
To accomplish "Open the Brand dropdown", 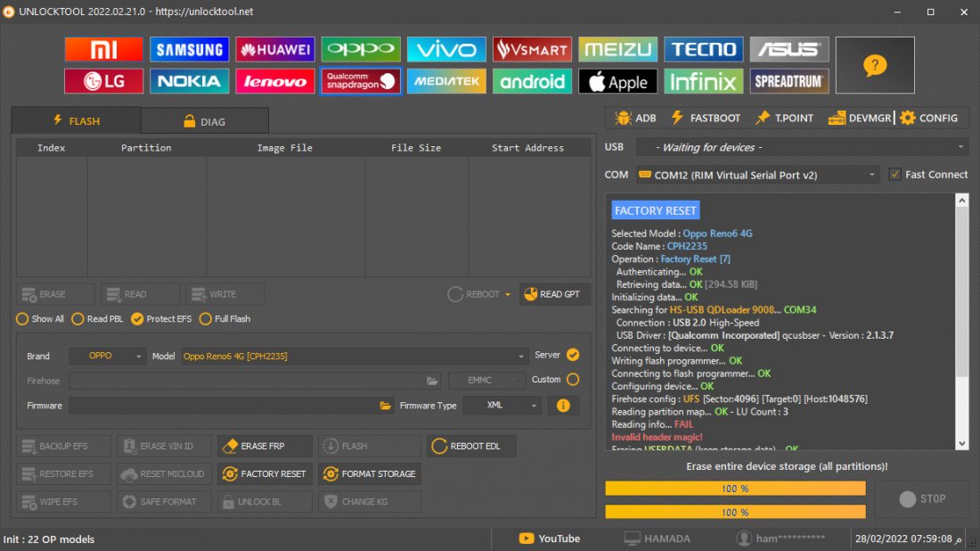I will point(108,356).
